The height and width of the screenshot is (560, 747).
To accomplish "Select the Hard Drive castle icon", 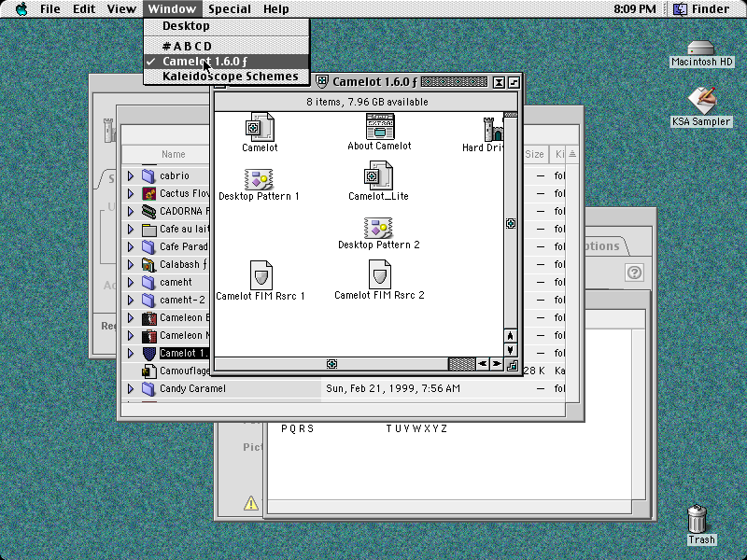I will pyautogui.click(x=493, y=129).
